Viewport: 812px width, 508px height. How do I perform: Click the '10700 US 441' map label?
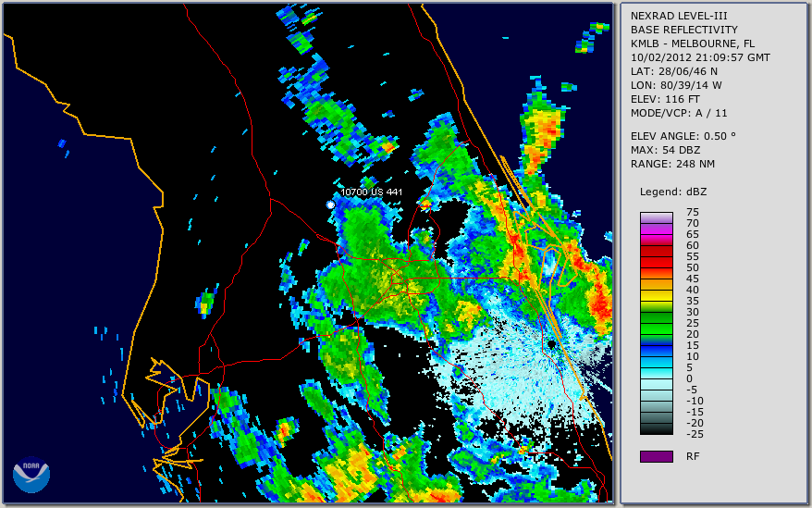pyautogui.click(x=371, y=192)
